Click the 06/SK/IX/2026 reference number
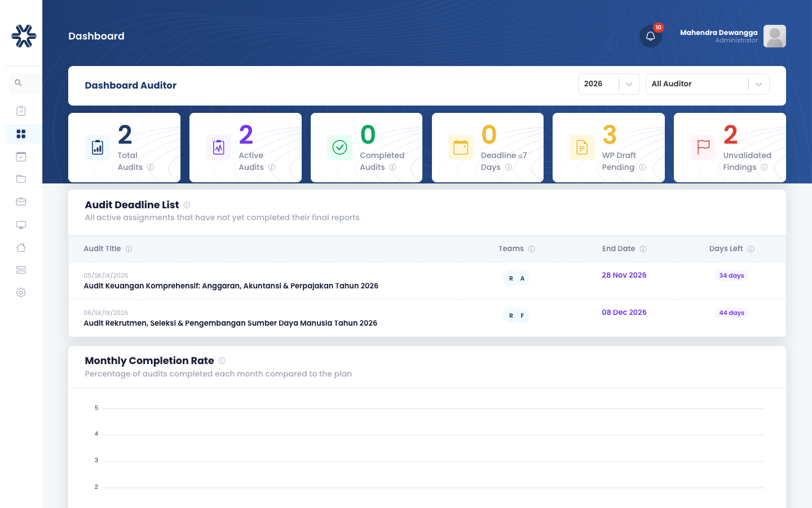The height and width of the screenshot is (508, 812). [x=106, y=313]
